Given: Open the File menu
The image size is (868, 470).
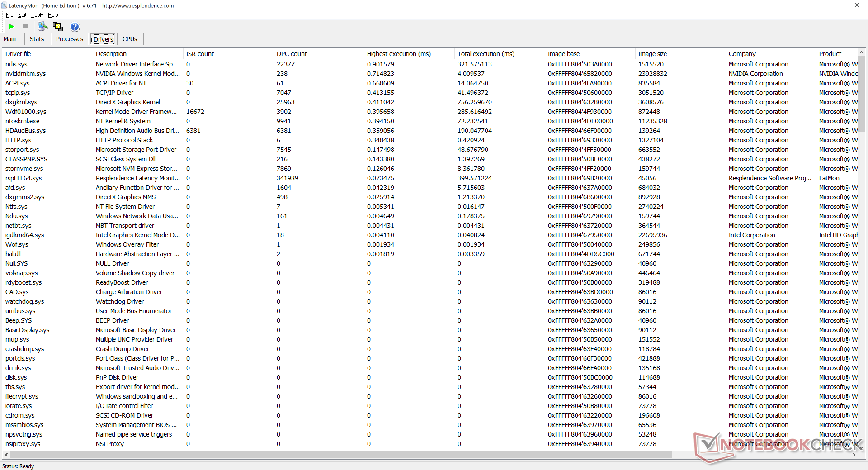Looking at the screenshot, I should pyautogui.click(x=9, y=15).
